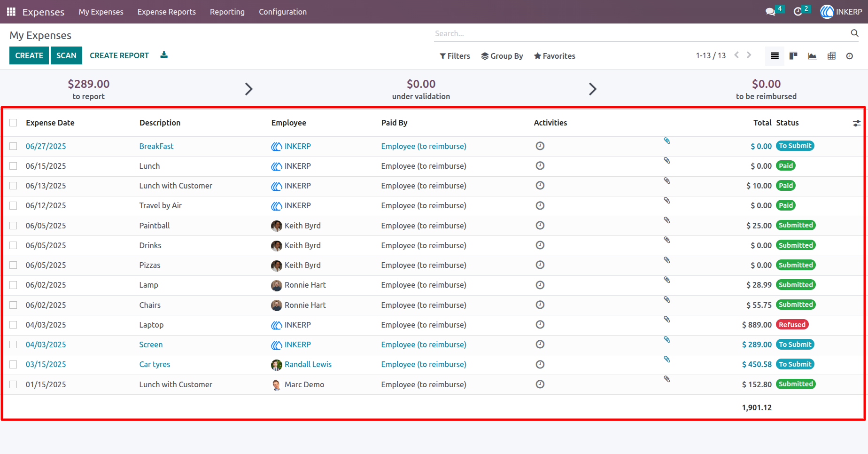Screen dimensions: 868x454
Task: Select the Laptop expense checkbox
Action: (x=13, y=325)
